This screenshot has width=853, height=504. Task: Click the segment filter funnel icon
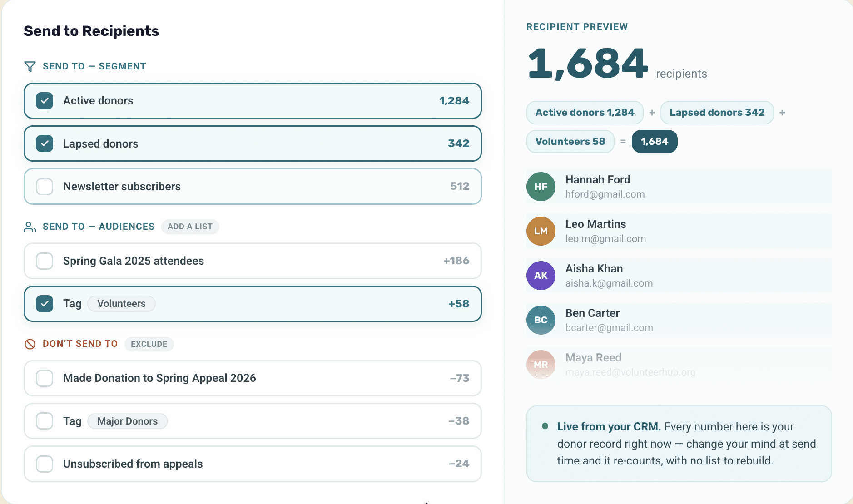tap(30, 67)
